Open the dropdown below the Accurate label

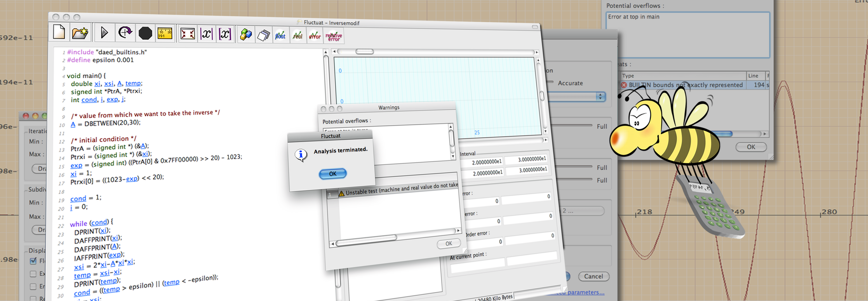click(x=600, y=96)
